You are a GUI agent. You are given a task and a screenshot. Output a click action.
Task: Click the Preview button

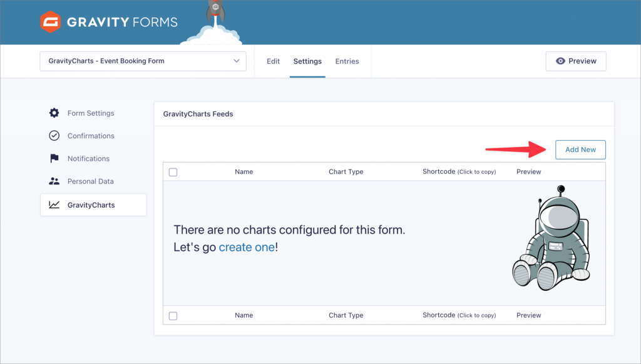[576, 61]
